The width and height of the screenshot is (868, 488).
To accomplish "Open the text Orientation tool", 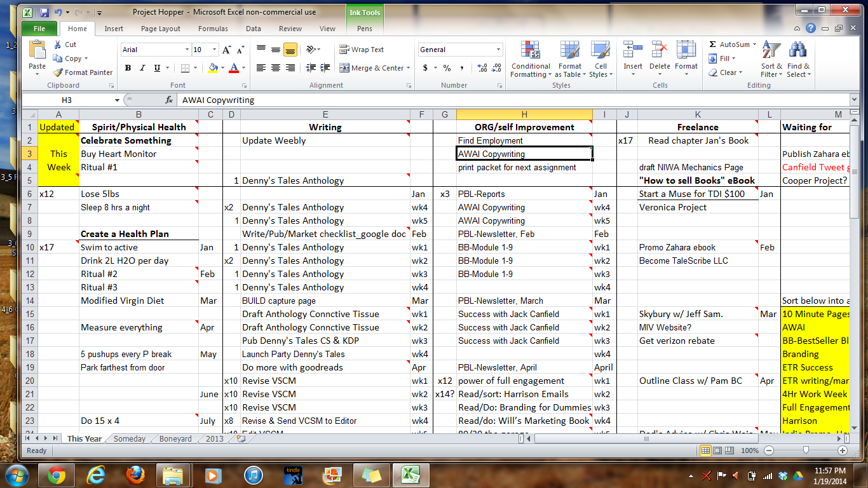I will (311, 50).
